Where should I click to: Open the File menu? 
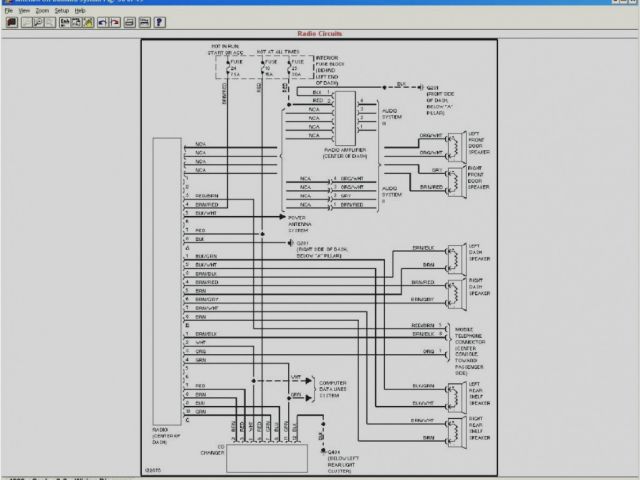point(8,11)
